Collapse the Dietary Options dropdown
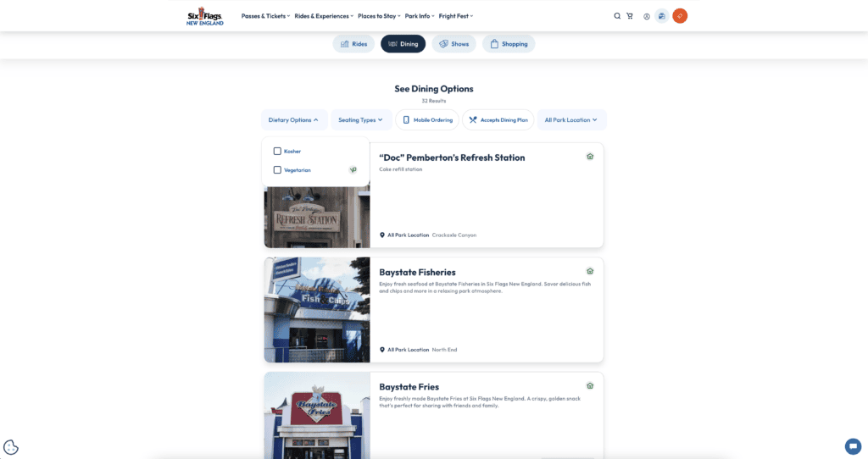This screenshot has width=868, height=459. pyautogui.click(x=294, y=120)
